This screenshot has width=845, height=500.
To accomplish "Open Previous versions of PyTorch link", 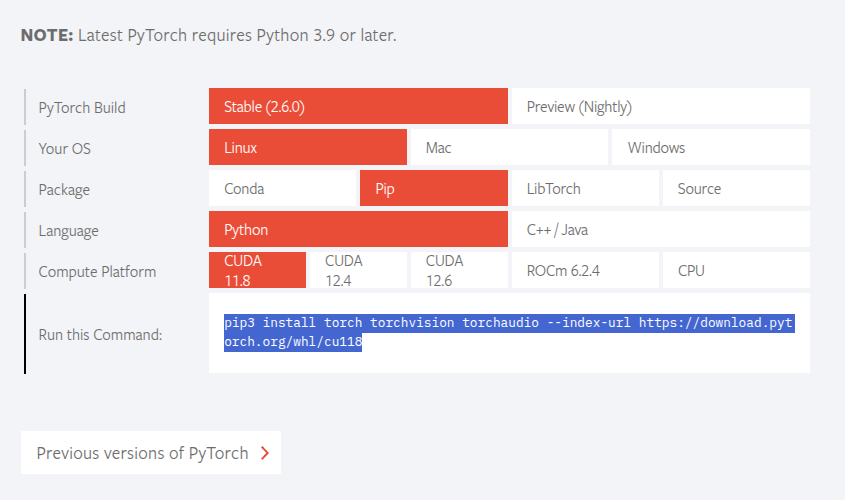I will pos(151,453).
